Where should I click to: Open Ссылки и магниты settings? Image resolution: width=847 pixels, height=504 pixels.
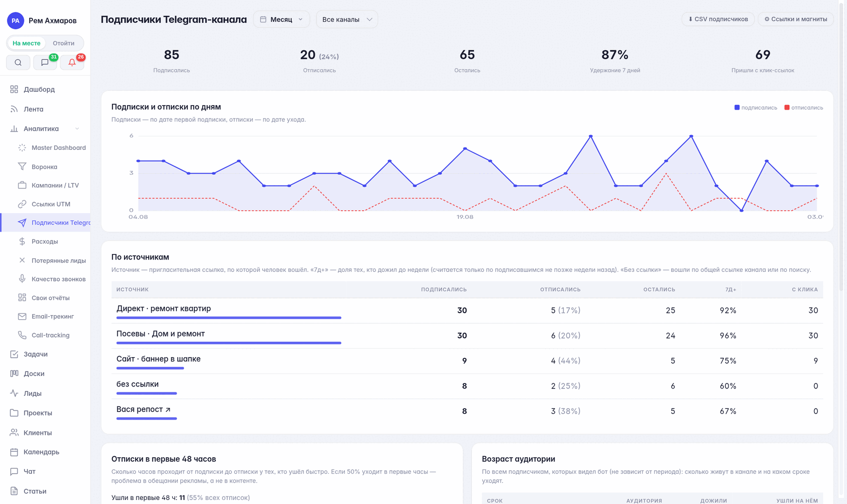pos(796,19)
